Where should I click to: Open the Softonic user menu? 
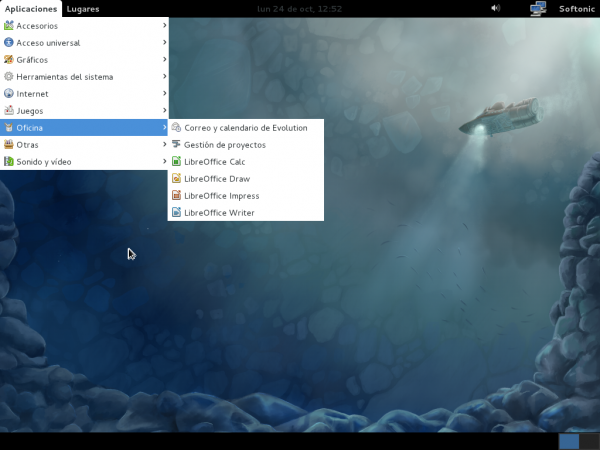click(x=577, y=9)
